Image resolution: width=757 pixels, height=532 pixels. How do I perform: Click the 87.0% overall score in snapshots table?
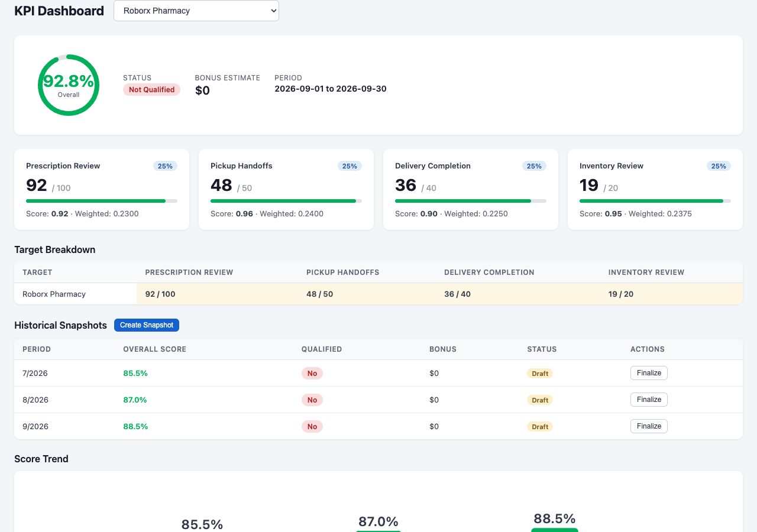(135, 400)
